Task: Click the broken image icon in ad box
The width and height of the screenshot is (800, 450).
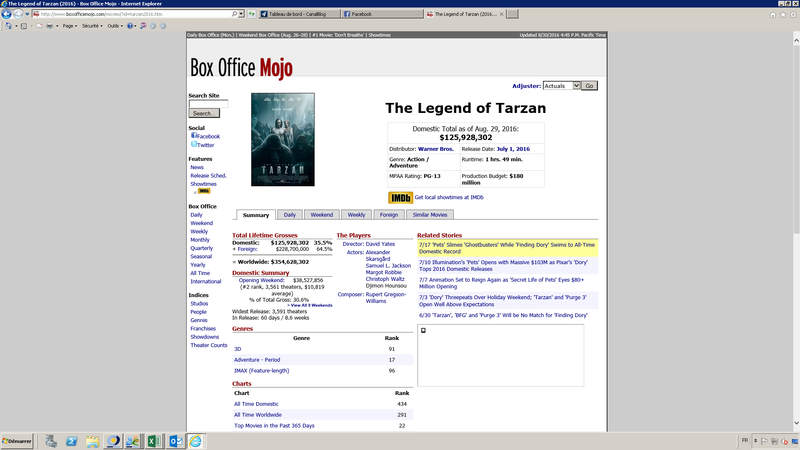Action: [x=423, y=331]
